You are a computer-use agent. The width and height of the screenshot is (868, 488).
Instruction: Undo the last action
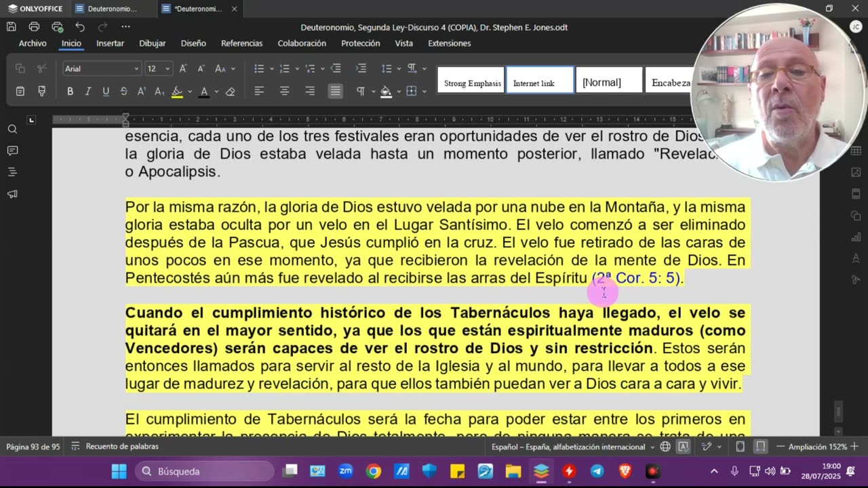click(80, 27)
